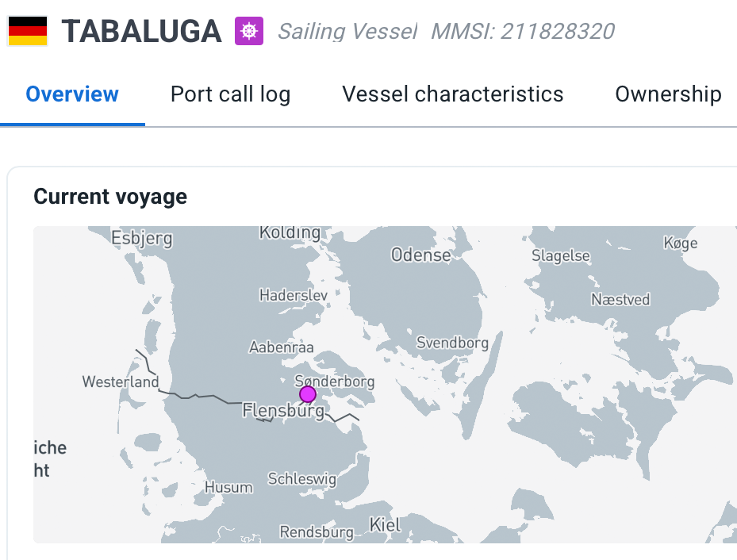This screenshot has width=737, height=560.
Task: Click the German flag icon
Action: tap(28, 31)
